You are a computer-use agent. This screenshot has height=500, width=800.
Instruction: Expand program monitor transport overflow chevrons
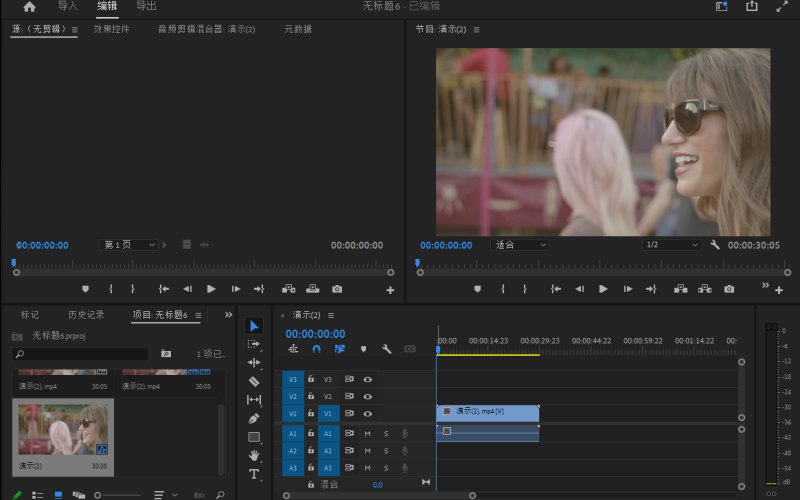coord(765,285)
